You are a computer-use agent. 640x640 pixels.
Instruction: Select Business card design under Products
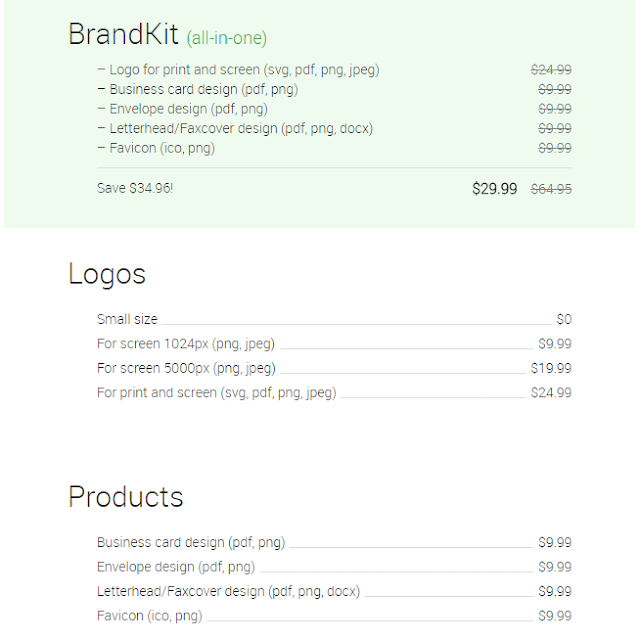pyautogui.click(x=334, y=542)
